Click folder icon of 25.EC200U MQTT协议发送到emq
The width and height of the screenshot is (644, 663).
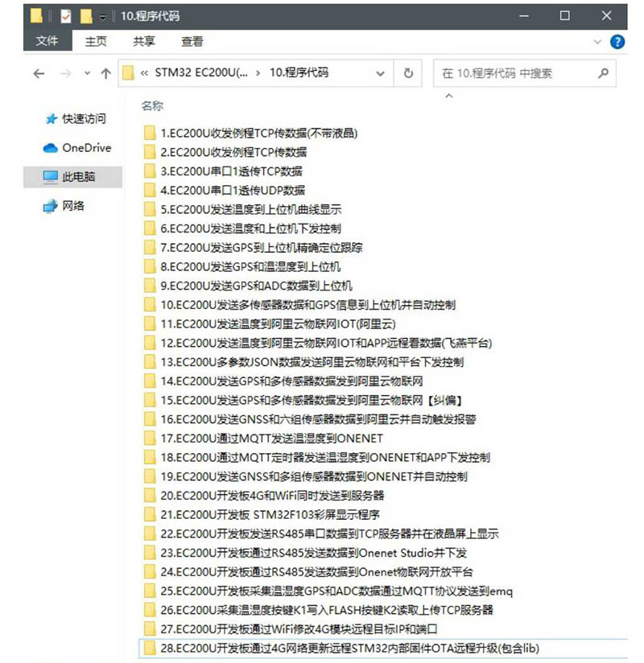pyautogui.click(x=150, y=591)
